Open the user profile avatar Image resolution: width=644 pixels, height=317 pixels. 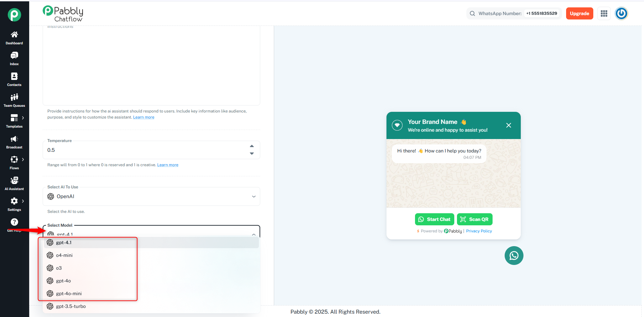[x=622, y=13]
